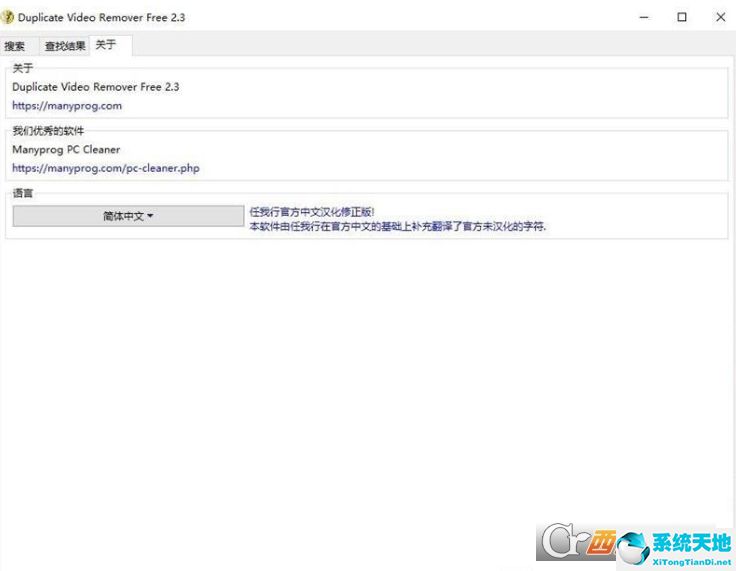The width and height of the screenshot is (736, 571).
Task: Close the Duplicate Video Remover window
Action: click(x=721, y=17)
